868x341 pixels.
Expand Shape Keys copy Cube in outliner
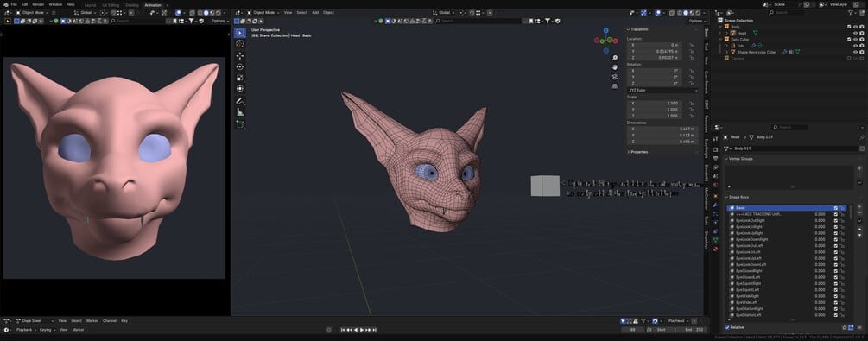(x=726, y=52)
